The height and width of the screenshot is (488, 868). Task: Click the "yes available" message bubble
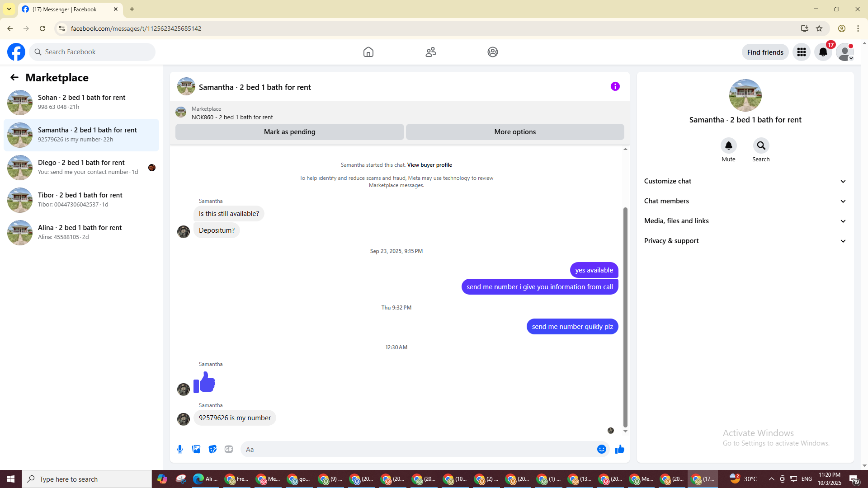click(594, 270)
